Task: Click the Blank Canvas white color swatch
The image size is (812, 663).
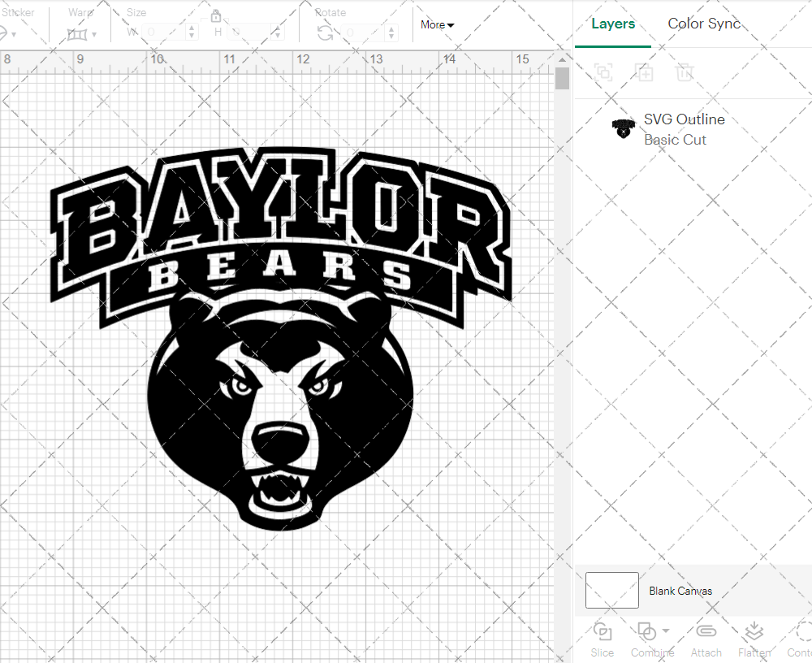Action: pyautogui.click(x=611, y=590)
